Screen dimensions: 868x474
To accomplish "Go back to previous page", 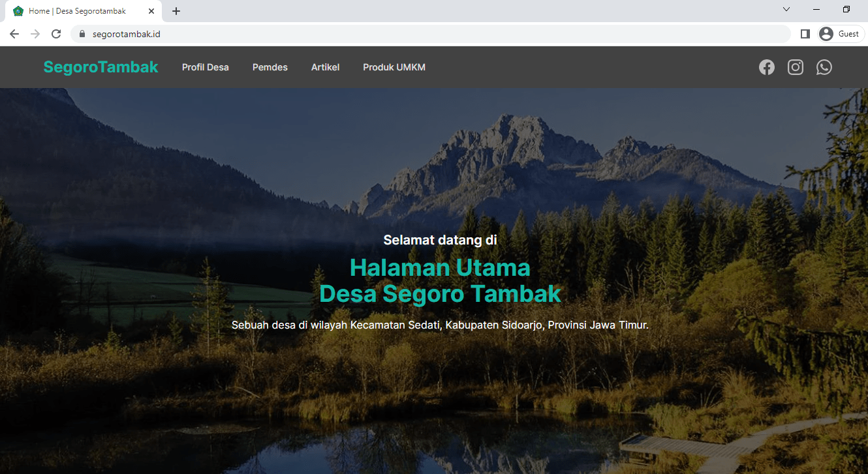I will (14, 34).
